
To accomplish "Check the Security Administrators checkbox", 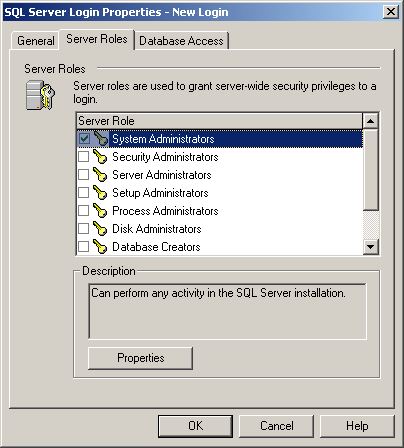I will point(83,157).
